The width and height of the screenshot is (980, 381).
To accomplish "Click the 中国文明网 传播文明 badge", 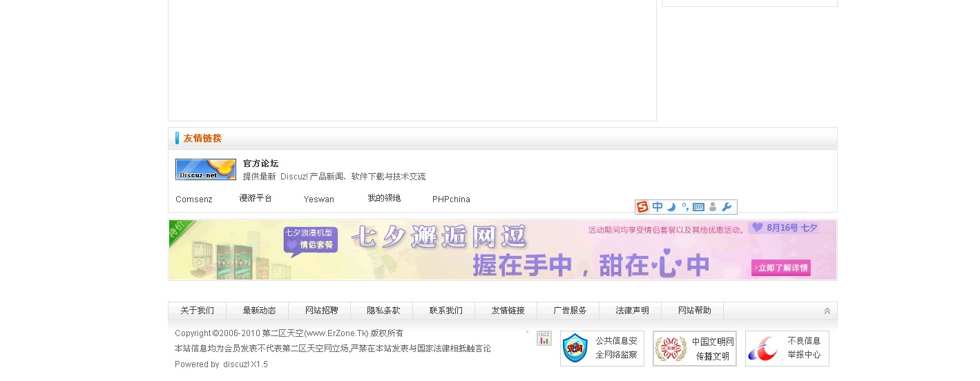I will click(x=695, y=349).
